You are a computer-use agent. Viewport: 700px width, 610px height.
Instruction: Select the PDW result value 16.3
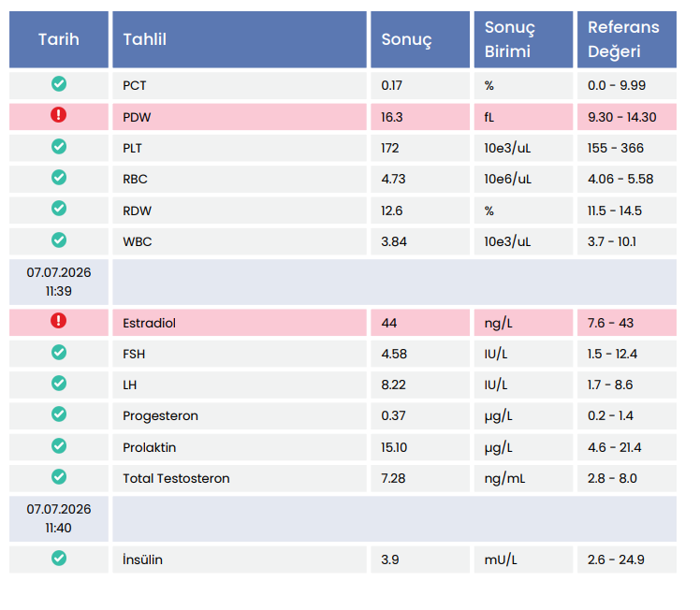(x=391, y=117)
